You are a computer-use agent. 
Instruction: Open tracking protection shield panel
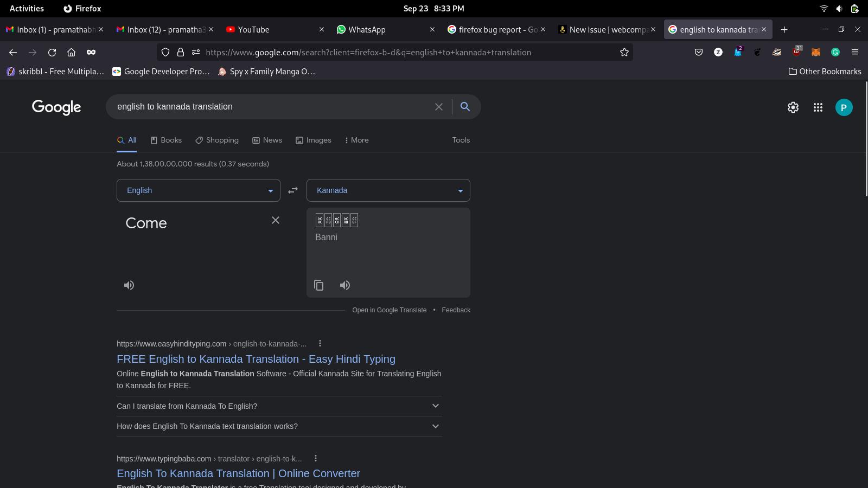[x=165, y=52]
